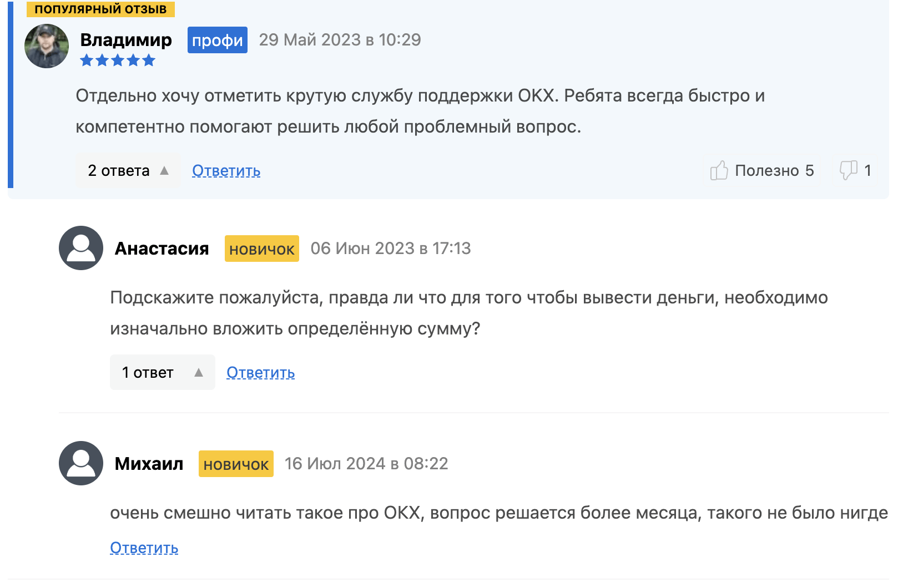
Task: Click the name Владимир in the review header
Action: pyautogui.click(x=126, y=40)
